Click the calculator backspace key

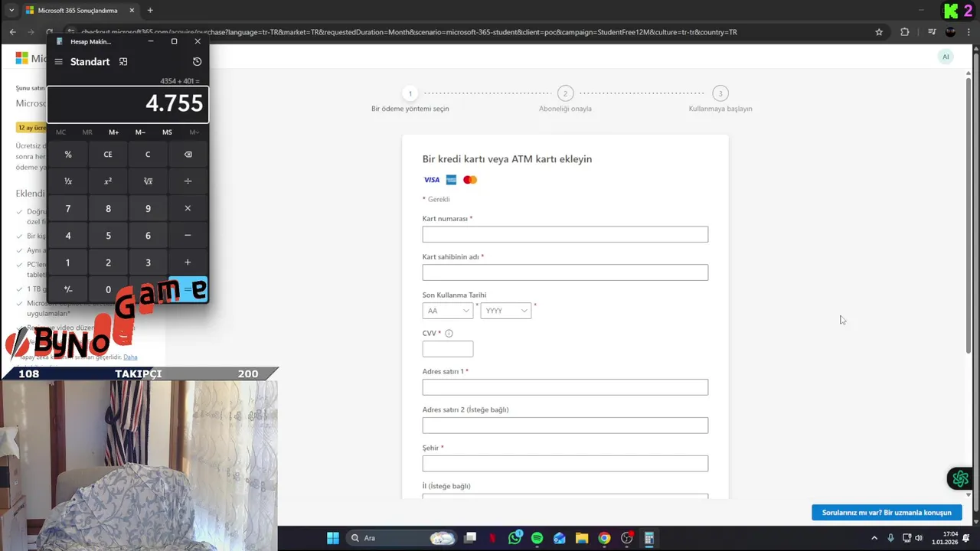point(188,155)
